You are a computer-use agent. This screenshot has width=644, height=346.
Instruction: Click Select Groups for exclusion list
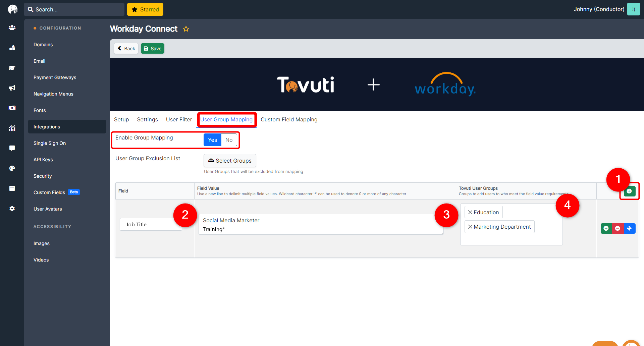(x=230, y=161)
